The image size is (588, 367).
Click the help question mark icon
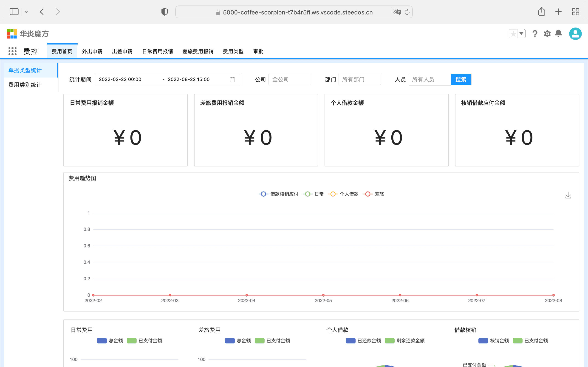tap(534, 34)
